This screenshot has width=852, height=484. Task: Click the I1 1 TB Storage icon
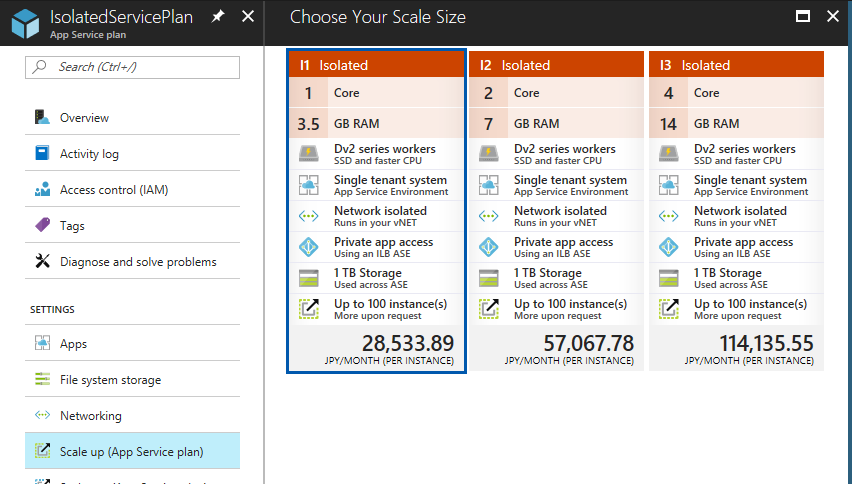(309, 278)
